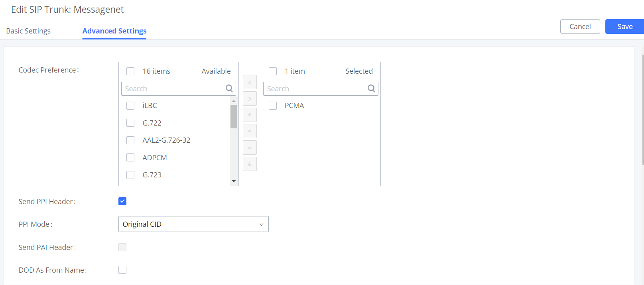Open the PPI Mode dropdown
Image resolution: width=644 pixels, height=285 pixels.
(x=193, y=224)
